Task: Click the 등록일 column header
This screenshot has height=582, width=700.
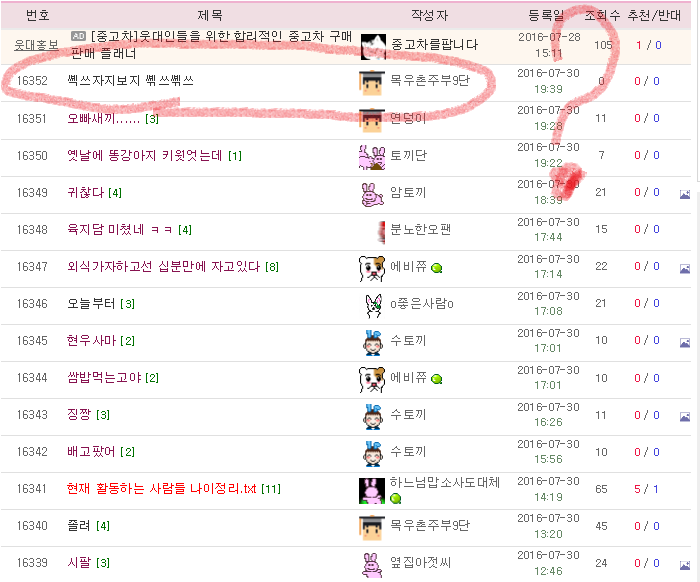Action: pos(546,16)
